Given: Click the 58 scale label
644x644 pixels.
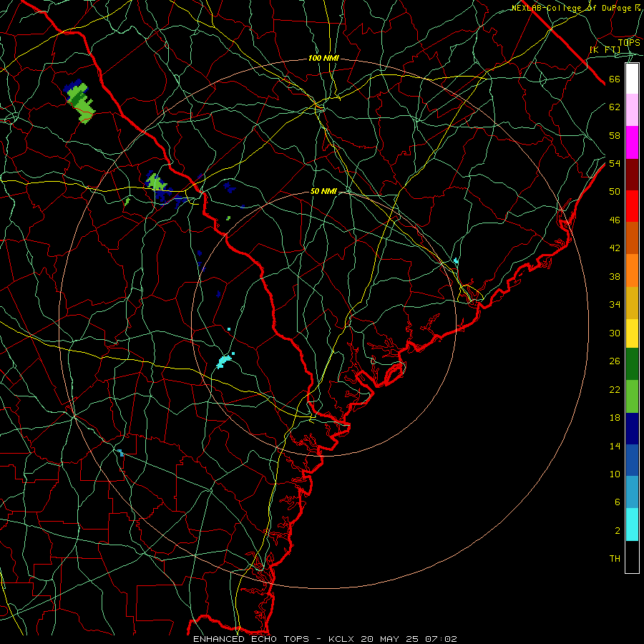Looking at the screenshot, I should click(x=615, y=135).
